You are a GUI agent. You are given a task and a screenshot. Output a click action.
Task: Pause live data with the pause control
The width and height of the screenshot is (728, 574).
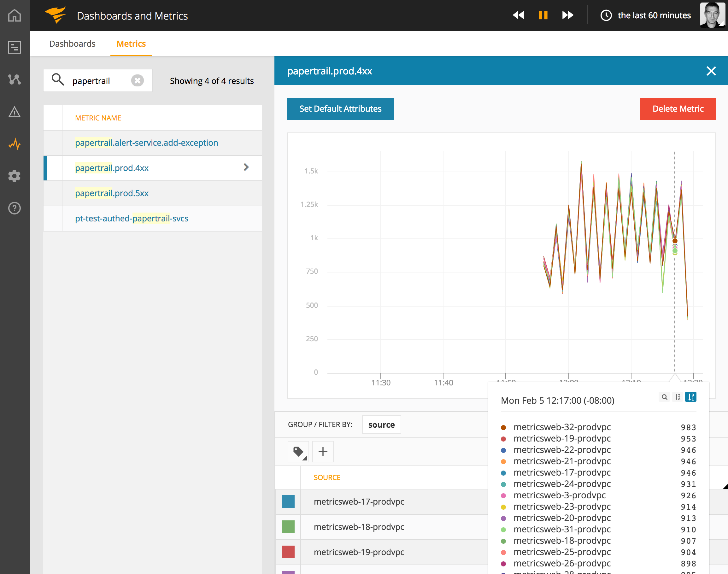pos(543,15)
